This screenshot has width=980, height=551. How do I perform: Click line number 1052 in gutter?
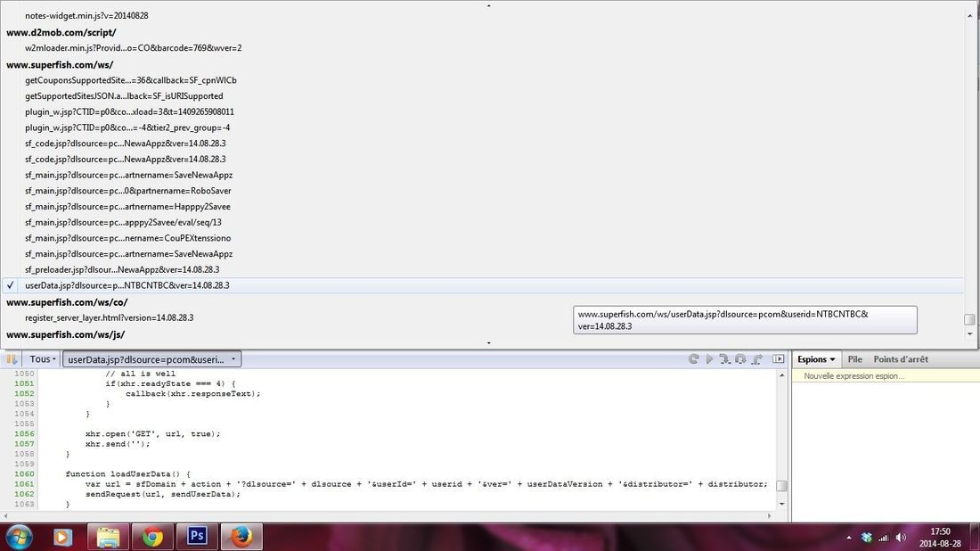24,394
